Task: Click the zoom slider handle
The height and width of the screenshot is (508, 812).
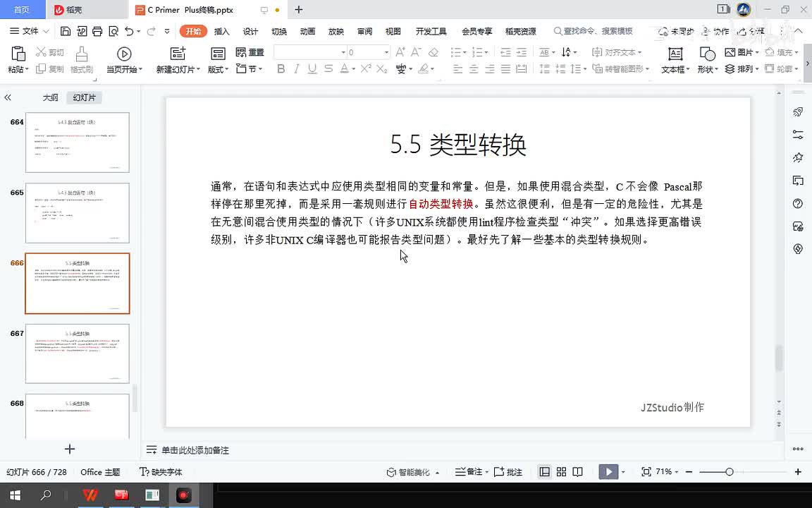Action: pos(729,472)
